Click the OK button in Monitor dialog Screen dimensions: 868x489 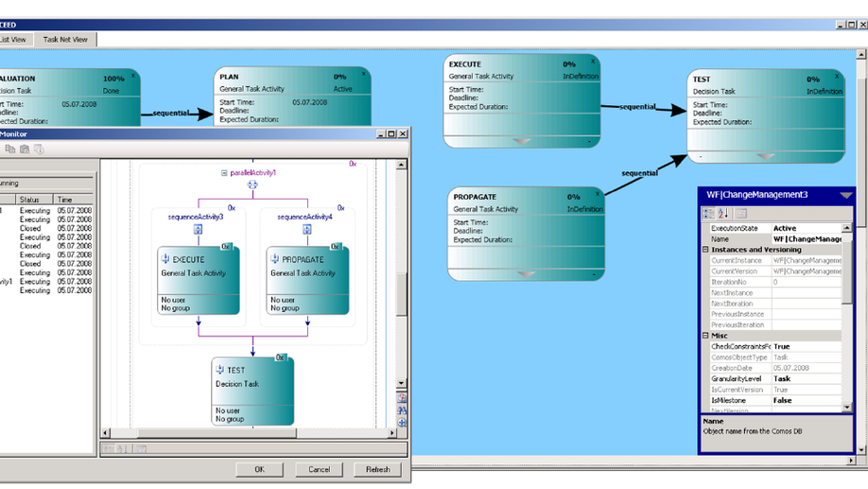(260, 469)
